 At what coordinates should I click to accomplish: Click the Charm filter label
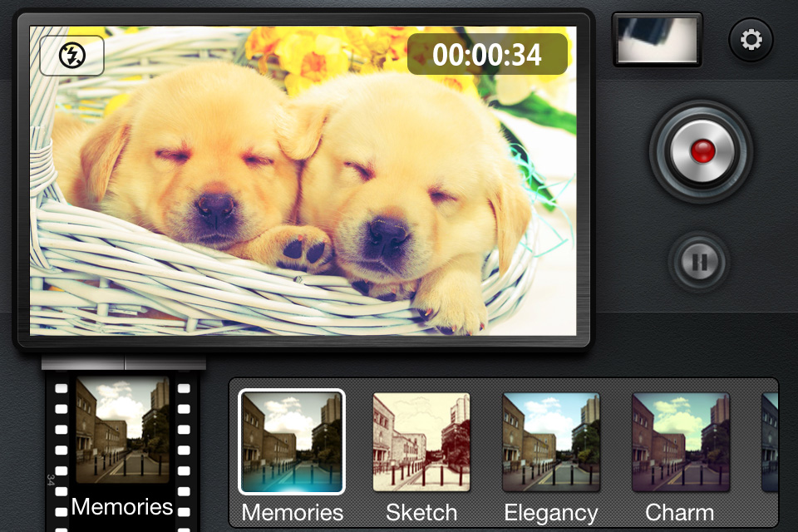pos(680,512)
